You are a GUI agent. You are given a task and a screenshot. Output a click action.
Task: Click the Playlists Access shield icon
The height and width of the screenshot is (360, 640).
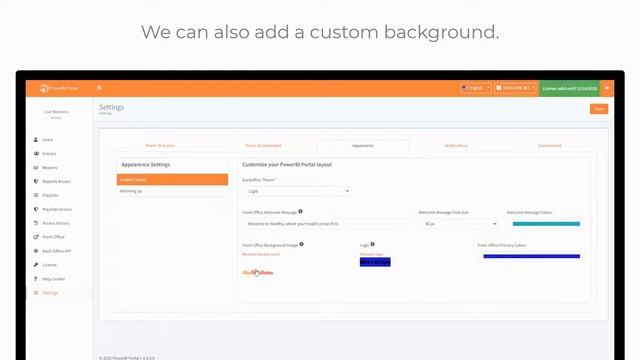(36, 209)
